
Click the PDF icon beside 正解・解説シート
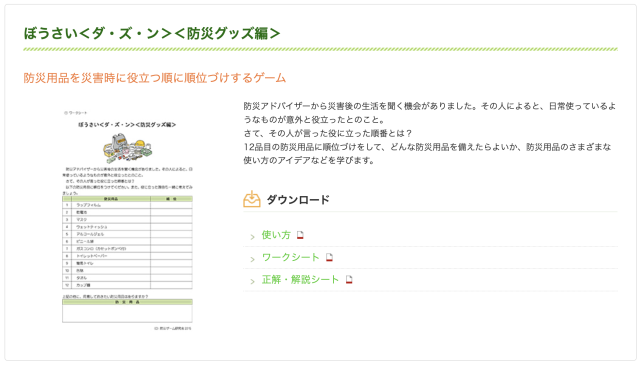tap(349, 279)
